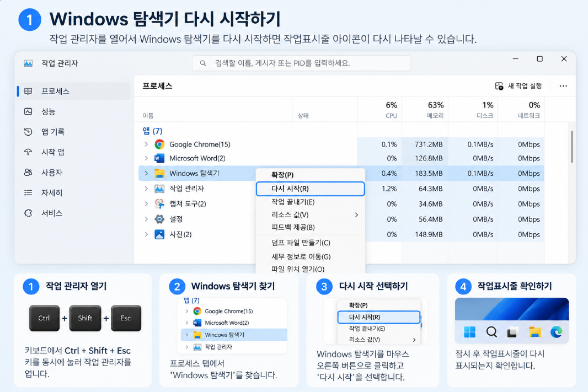Viewport: 588px width, 392px height.
Task: Click Chrome icon in step 2 panel list
Action: [x=197, y=311]
